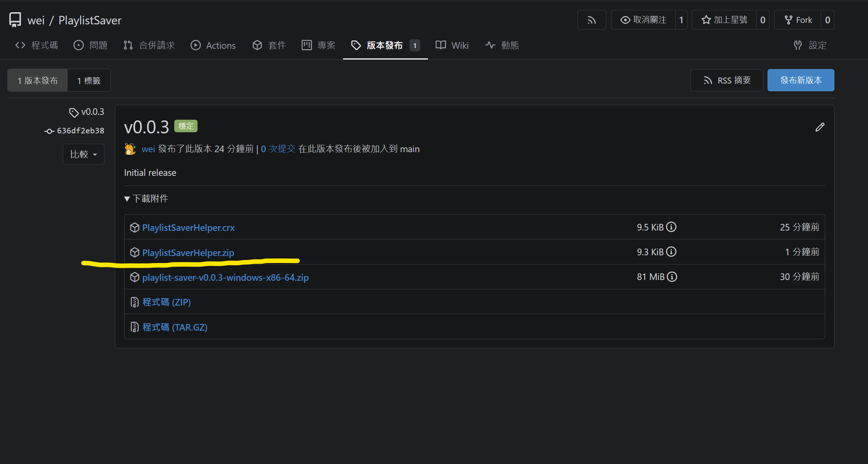Image resolution: width=868 pixels, height=464 pixels.
Task: Click the tag icon next to v0.0.3 sidebar
Action: click(74, 112)
